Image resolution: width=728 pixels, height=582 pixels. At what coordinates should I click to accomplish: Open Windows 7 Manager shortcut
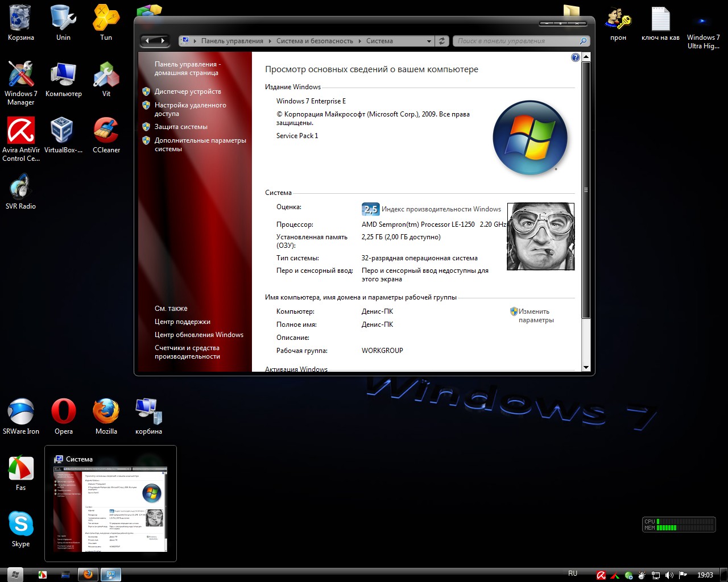pos(20,83)
